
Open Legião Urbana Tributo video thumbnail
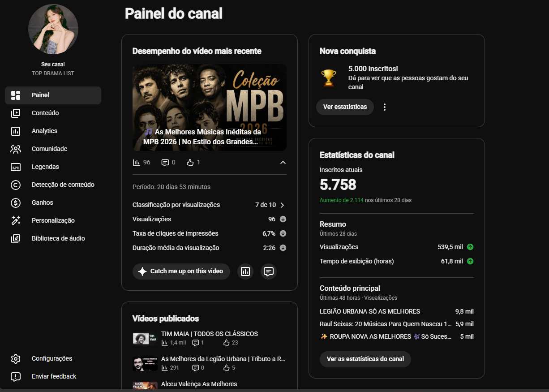click(145, 364)
